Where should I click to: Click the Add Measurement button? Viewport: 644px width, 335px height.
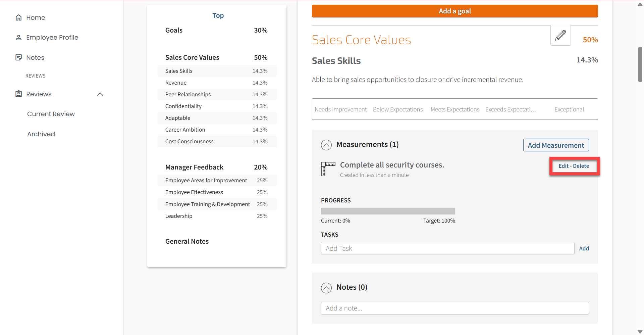click(555, 145)
